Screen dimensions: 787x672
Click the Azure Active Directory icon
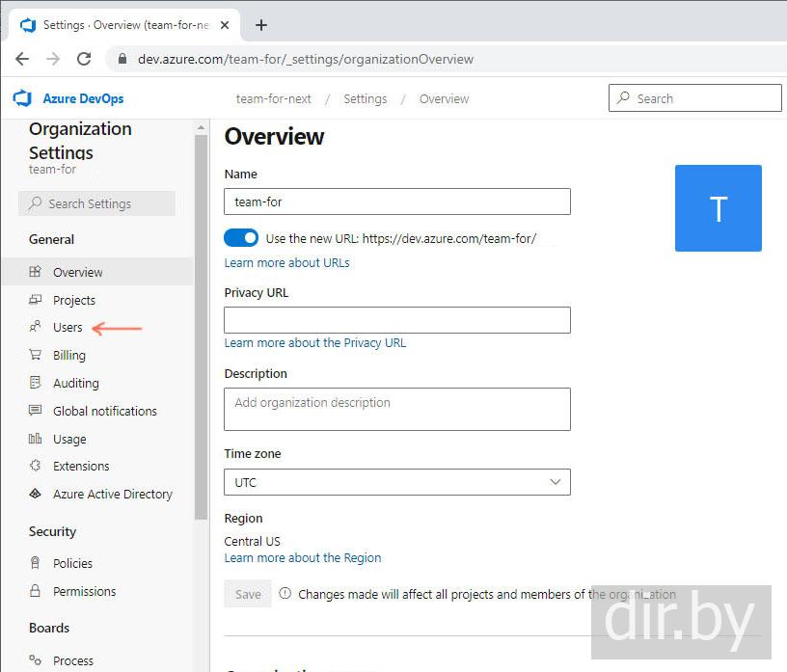tap(36, 494)
